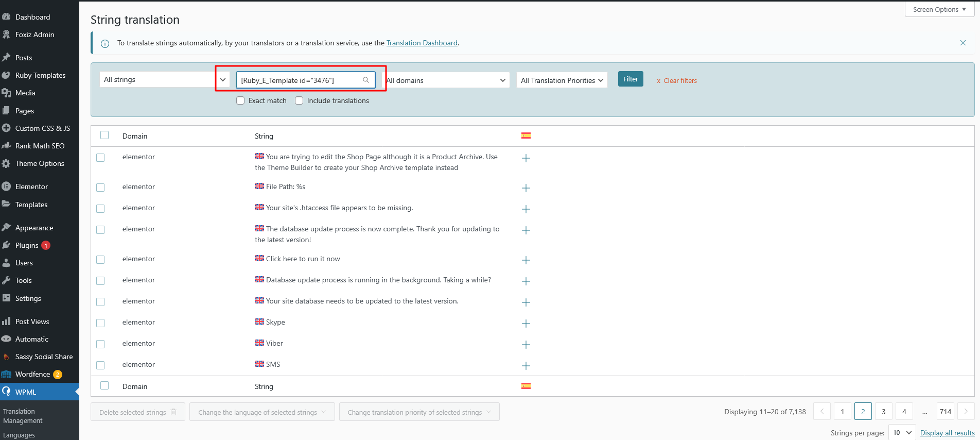Open the Translation Dashboard link
Screen dimensions: 980x440
[422, 43]
